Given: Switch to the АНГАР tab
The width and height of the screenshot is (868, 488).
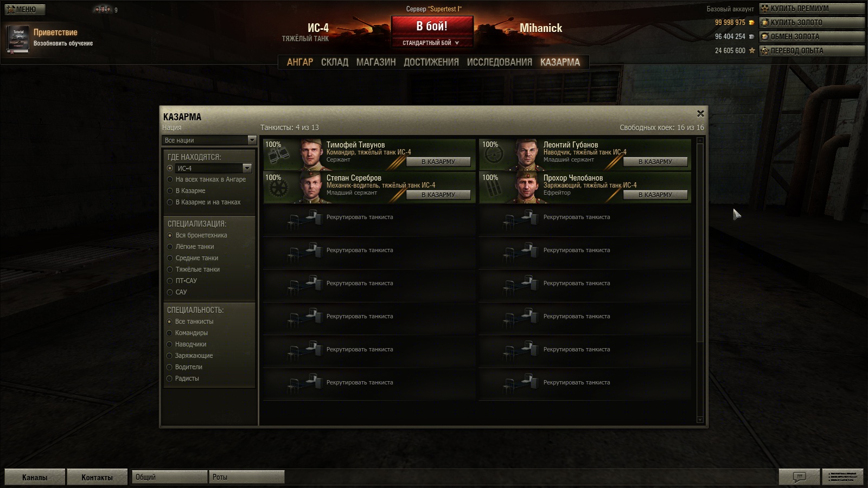Looking at the screenshot, I should pos(300,62).
